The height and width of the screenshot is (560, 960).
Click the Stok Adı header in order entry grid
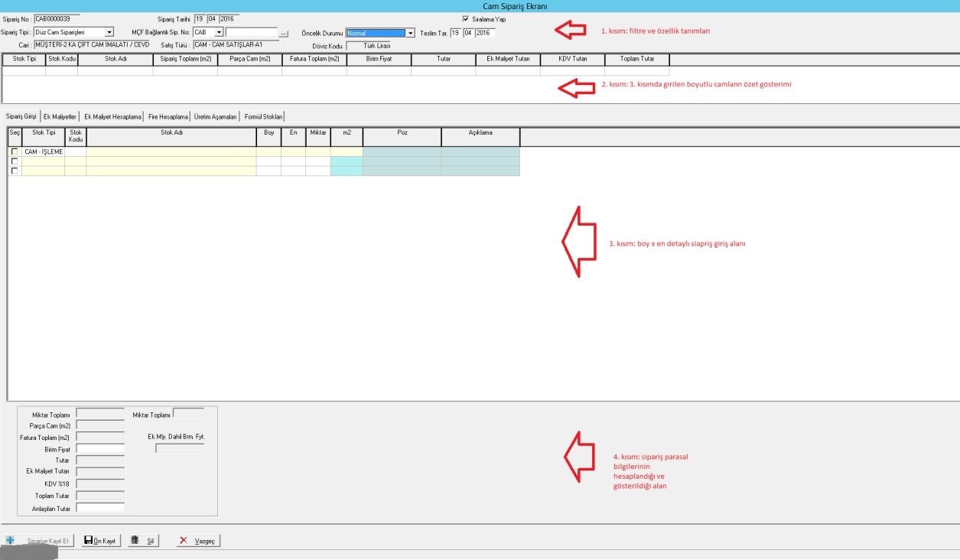click(x=171, y=136)
